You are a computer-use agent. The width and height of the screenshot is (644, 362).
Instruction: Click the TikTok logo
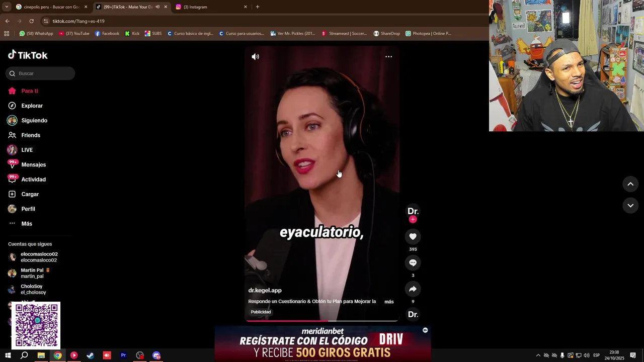coord(28,55)
